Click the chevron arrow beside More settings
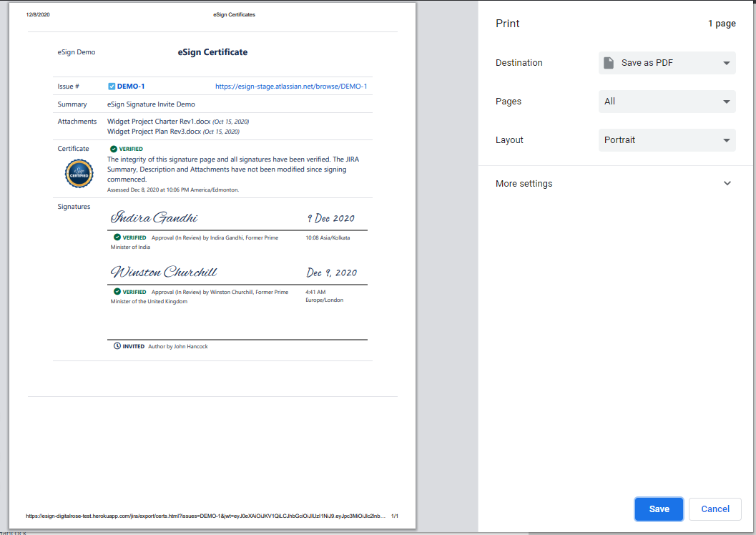The image size is (756, 535). tap(727, 184)
